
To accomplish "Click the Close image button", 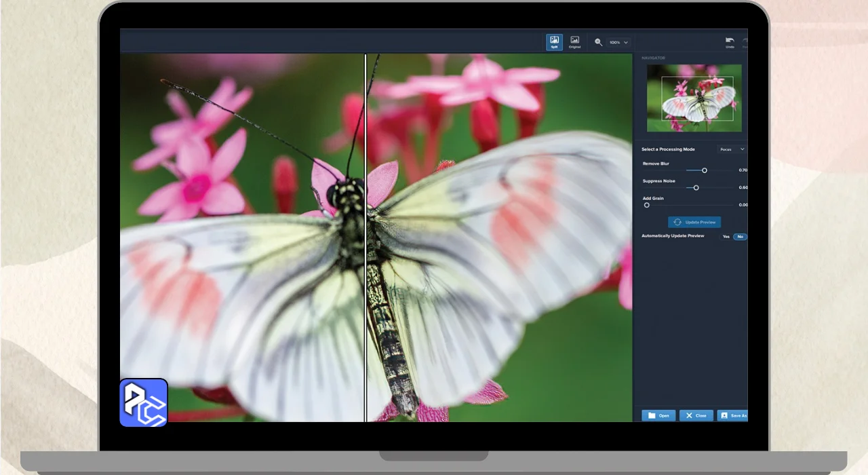I will 696,415.
